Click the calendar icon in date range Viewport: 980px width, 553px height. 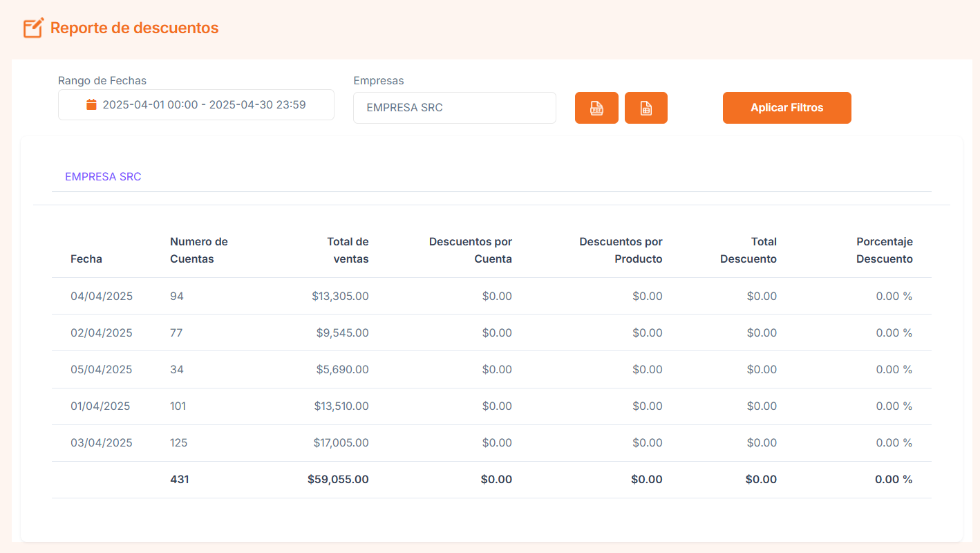tap(91, 104)
